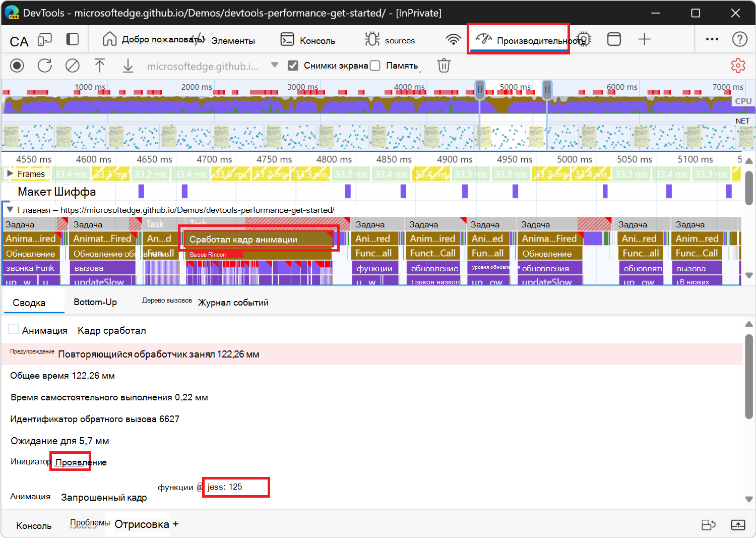Open the Консоль tab in top toolbar
Screen dimensions: 756x538
308,40
